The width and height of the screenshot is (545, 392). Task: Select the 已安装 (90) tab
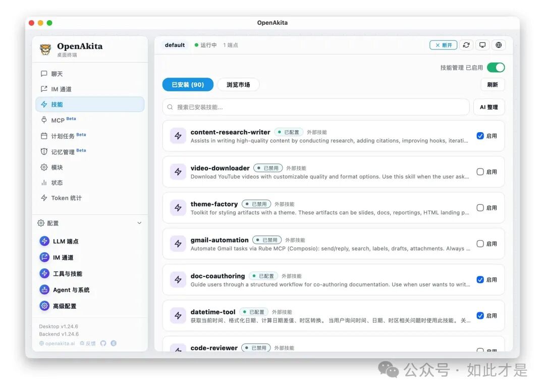pos(187,84)
